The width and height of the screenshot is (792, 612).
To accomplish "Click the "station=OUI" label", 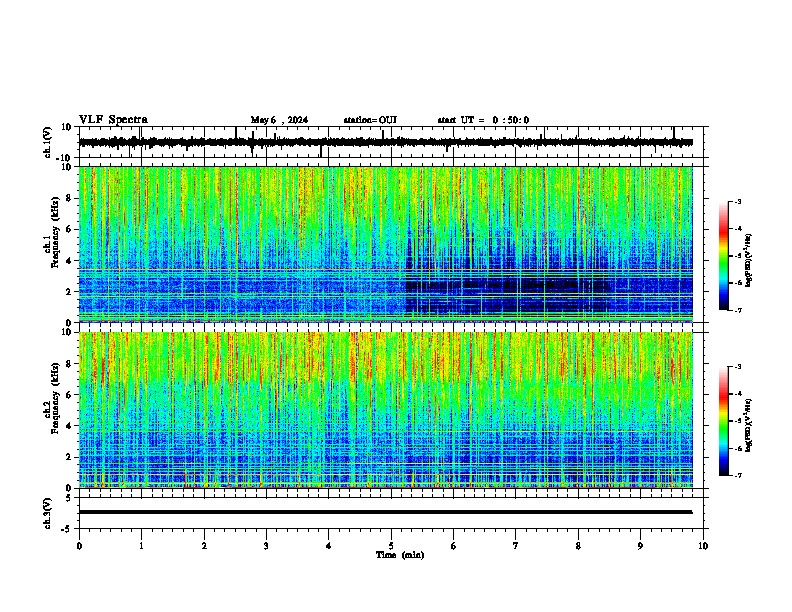I will 370,120.
